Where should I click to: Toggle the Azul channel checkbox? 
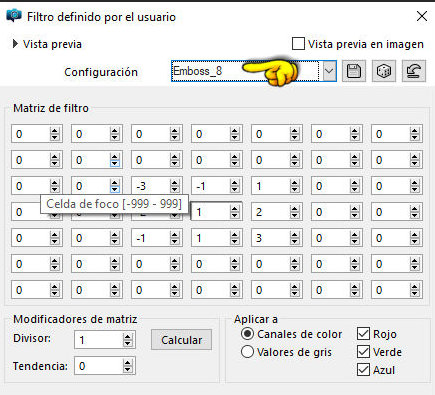coord(363,370)
